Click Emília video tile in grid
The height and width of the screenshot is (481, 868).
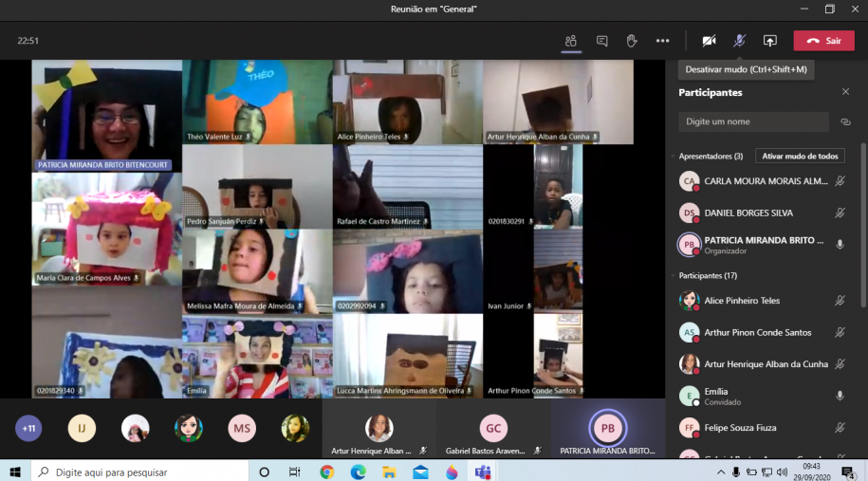pyautogui.click(x=257, y=356)
